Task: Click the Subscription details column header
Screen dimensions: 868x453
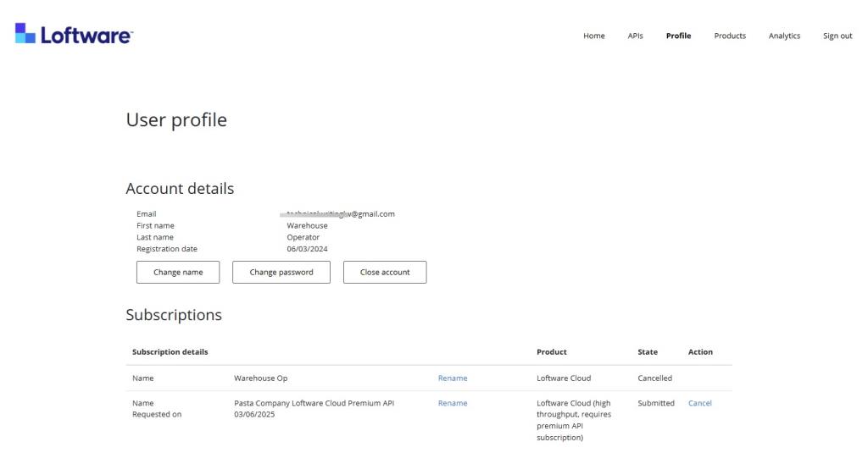Action: (170, 351)
